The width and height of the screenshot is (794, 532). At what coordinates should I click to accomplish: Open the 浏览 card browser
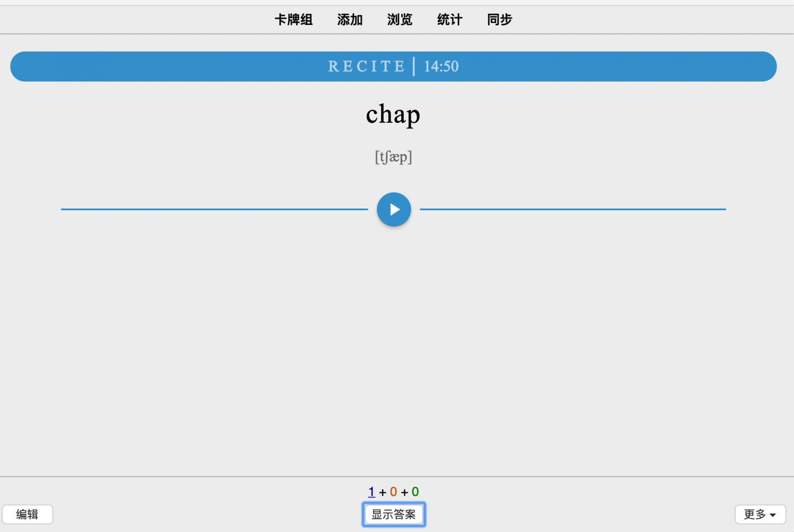[x=400, y=20]
